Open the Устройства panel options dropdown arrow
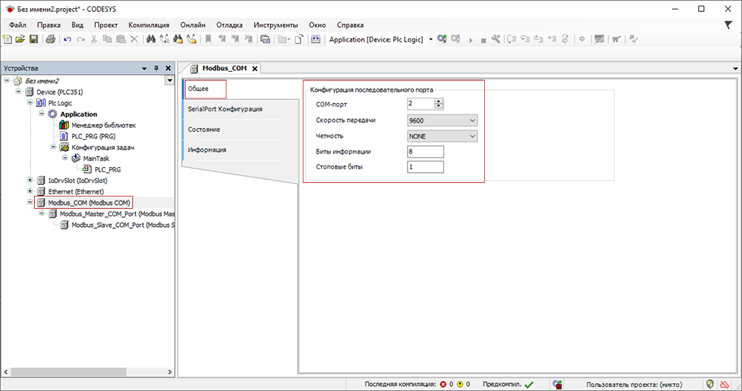This screenshot has width=742, height=391. pyautogui.click(x=144, y=69)
